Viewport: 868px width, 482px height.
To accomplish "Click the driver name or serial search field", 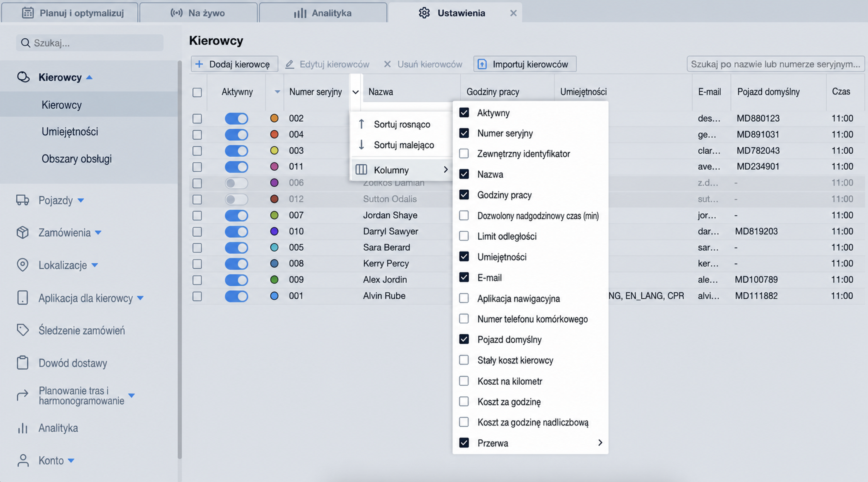I will pos(776,64).
